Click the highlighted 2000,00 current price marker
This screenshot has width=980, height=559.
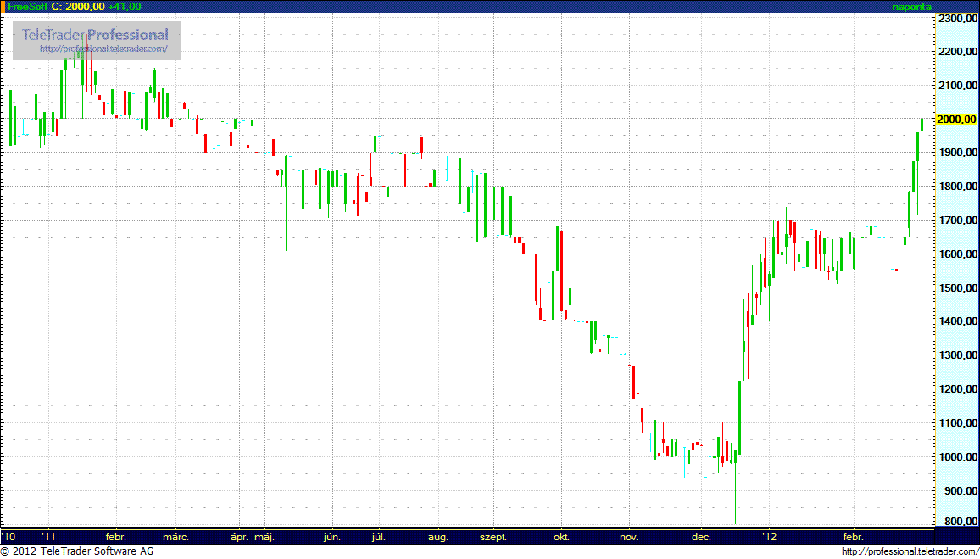point(957,119)
